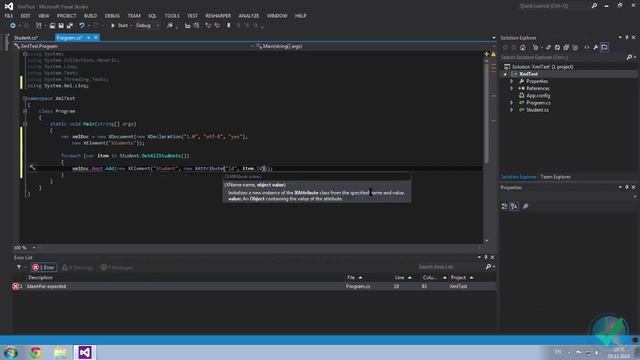Image resolution: width=640 pixels, height=360 pixels.
Task: Toggle the pin on Program.cs tab
Action: [88, 38]
